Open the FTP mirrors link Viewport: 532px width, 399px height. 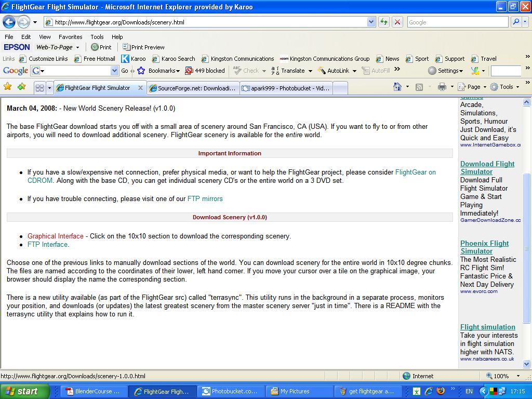205,198
